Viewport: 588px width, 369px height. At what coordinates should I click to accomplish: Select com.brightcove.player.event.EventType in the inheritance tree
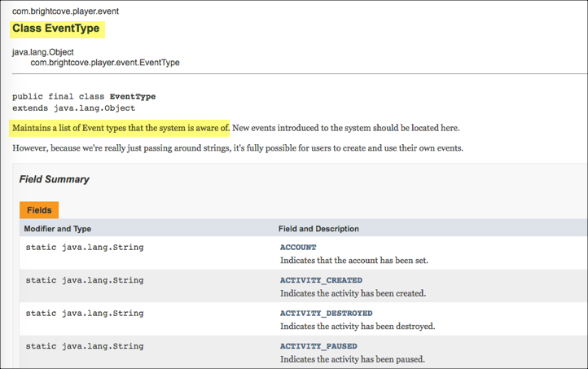click(x=105, y=63)
